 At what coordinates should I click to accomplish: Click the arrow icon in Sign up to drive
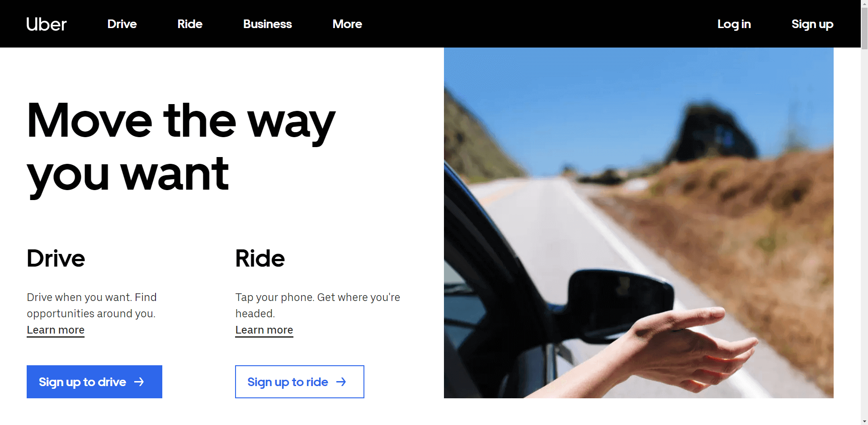tap(139, 382)
